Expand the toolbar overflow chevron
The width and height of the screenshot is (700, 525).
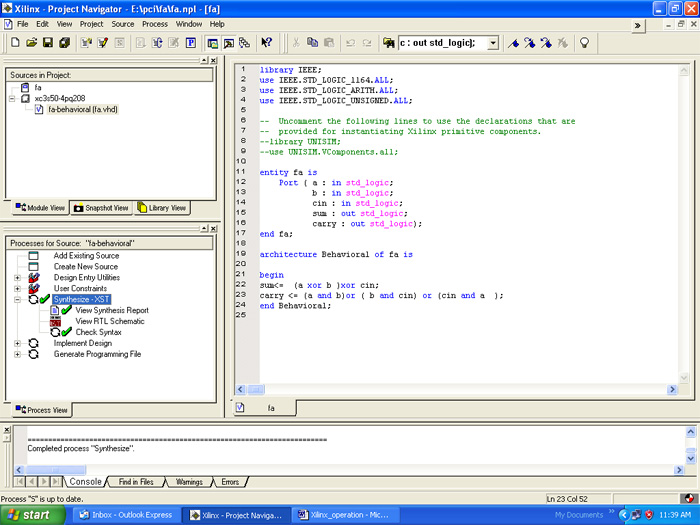pos(638,25)
